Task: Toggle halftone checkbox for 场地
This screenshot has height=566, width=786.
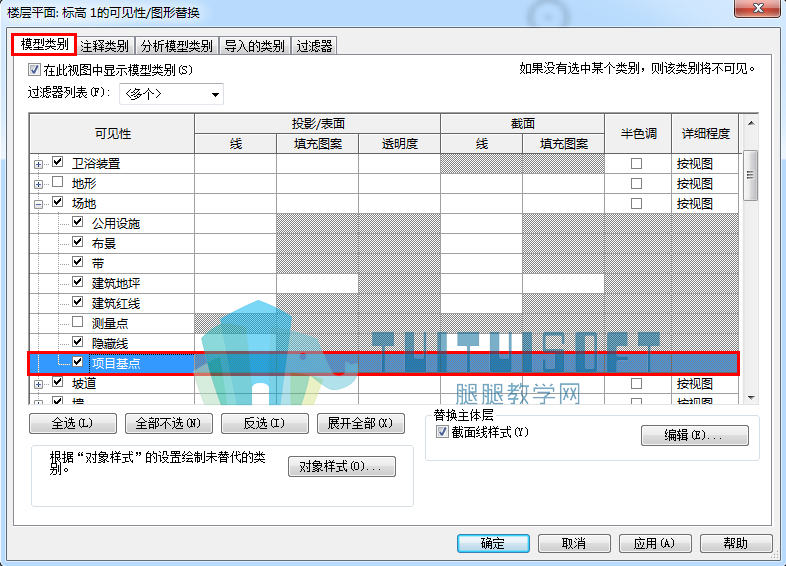Action: 637,204
